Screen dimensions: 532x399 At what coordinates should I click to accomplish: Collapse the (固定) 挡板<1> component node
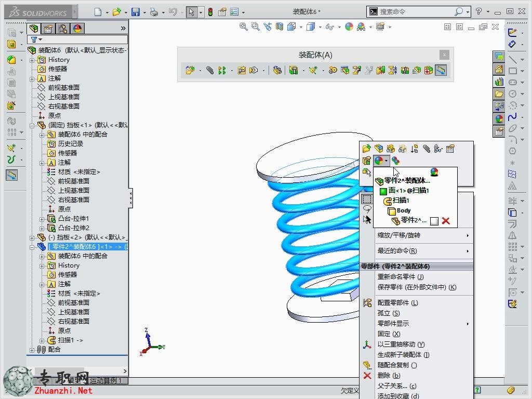pos(32,126)
